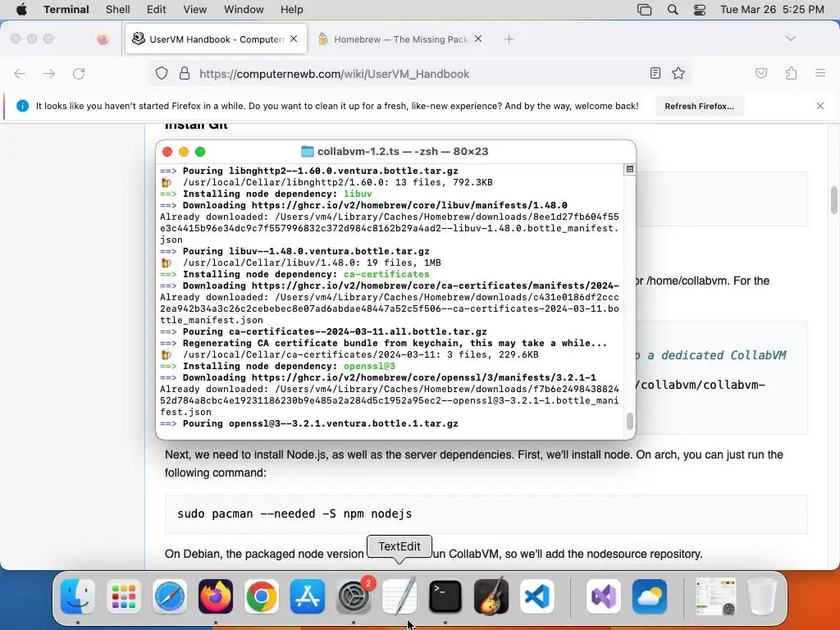Image resolution: width=840 pixels, height=630 pixels.
Task: Go back in Firefox
Action: (20, 73)
